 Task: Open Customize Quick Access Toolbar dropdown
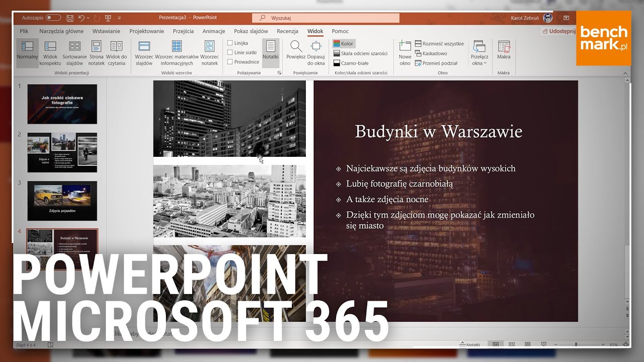point(119,18)
